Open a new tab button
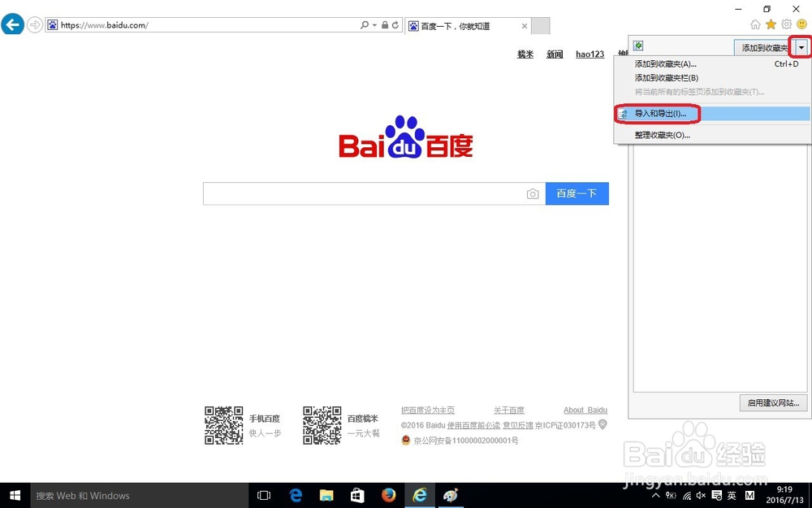 pyautogui.click(x=541, y=26)
